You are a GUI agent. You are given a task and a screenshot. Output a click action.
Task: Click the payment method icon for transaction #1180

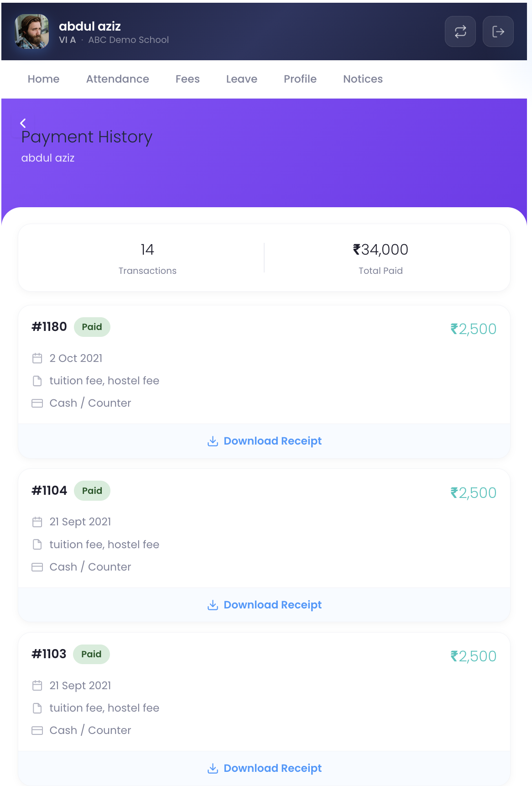click(x=37, y=403)
